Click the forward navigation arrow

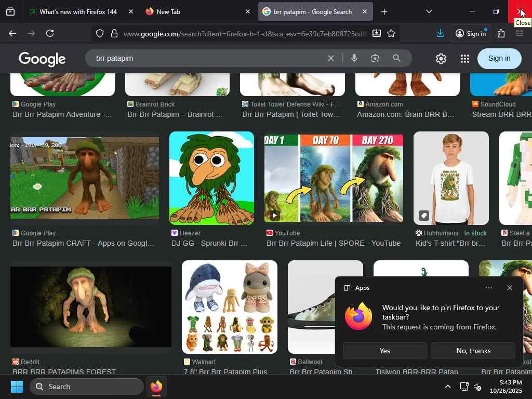point(31,33)
